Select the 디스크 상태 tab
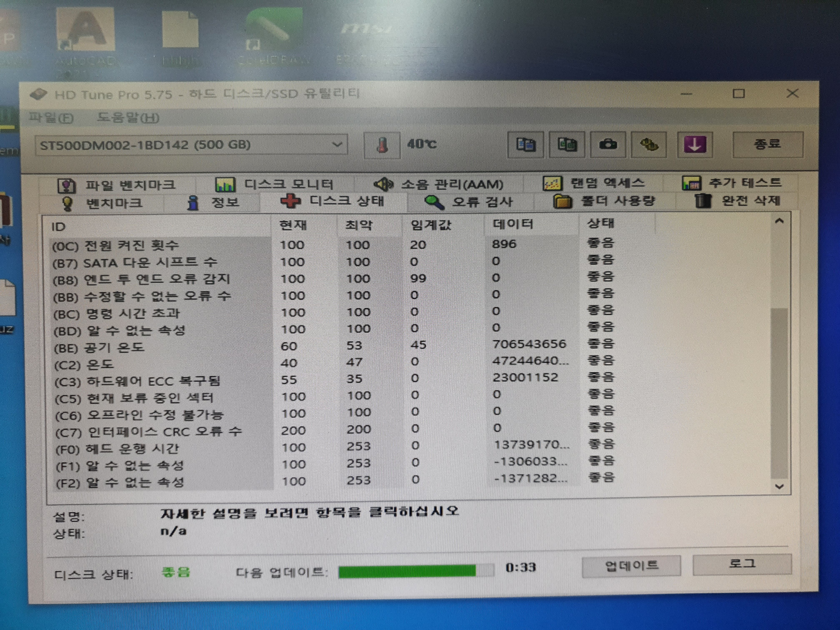The image size is (840, 630). coord(333,201)
